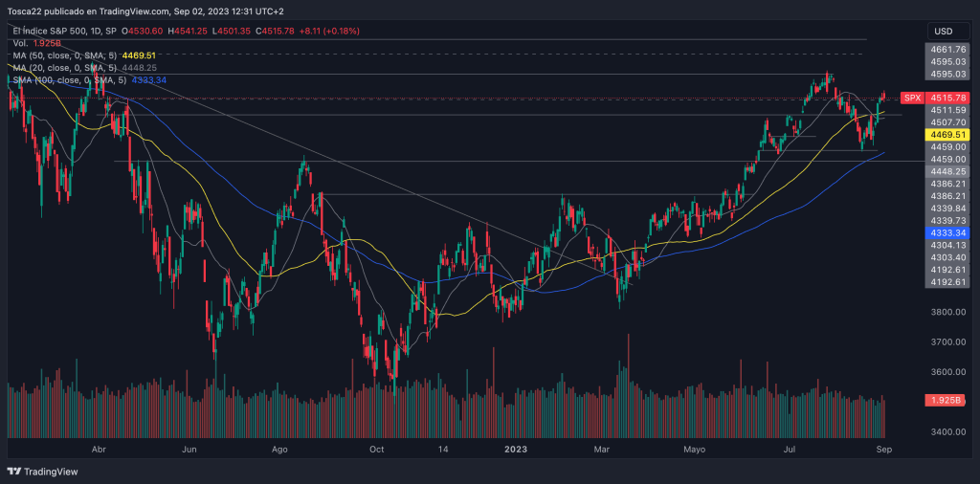Click the 2023 year marker on time axis
The height and width of the screenshot is (484, 980).
click(x=517, y=448)
